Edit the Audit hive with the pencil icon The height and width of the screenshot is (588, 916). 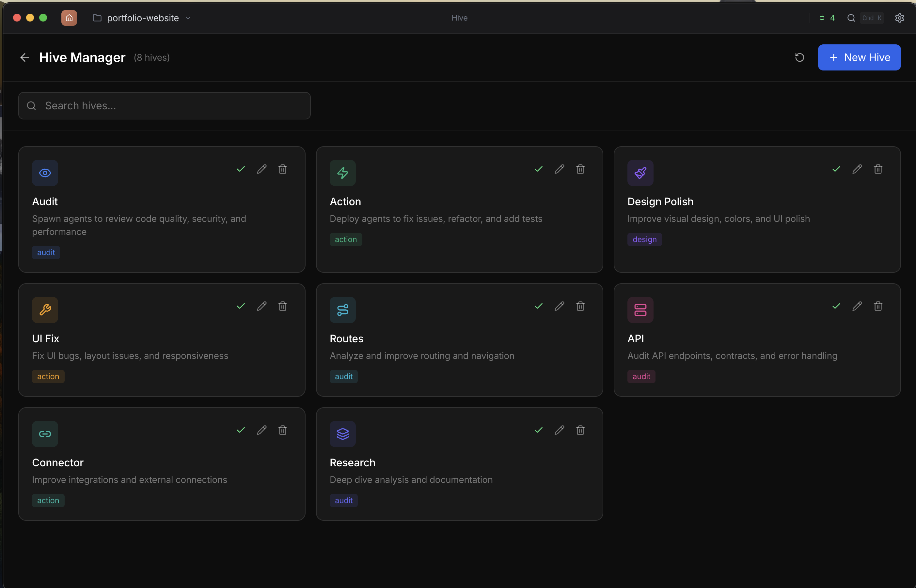click(x=261, y=169)
